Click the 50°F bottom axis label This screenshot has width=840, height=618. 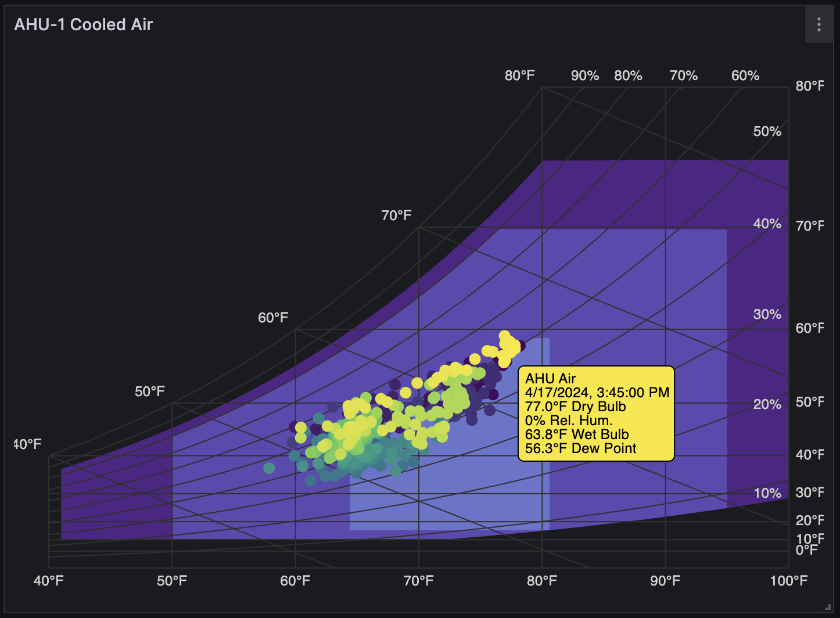(x=172, y=581)
